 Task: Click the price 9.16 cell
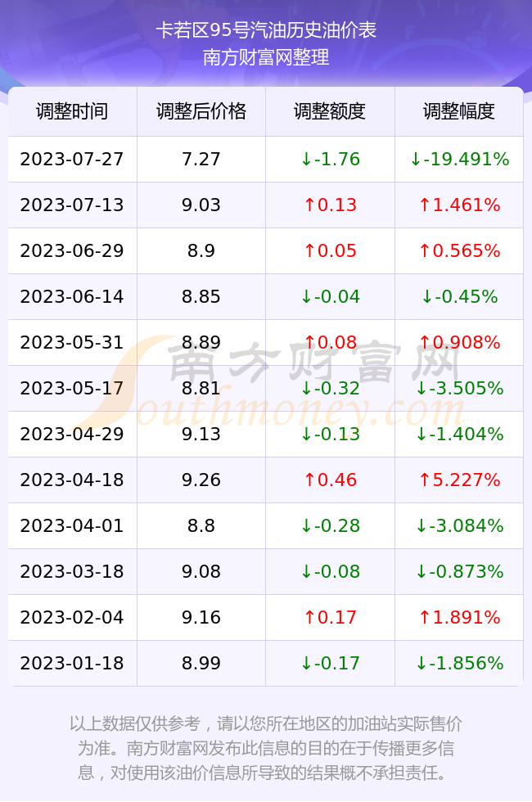[x=201, y=617]
